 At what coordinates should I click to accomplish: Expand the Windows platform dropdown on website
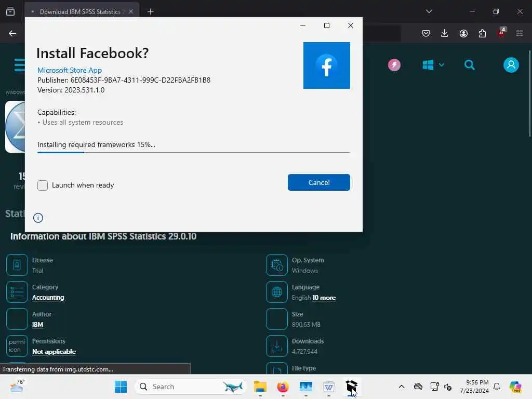[x=433, y=65]
